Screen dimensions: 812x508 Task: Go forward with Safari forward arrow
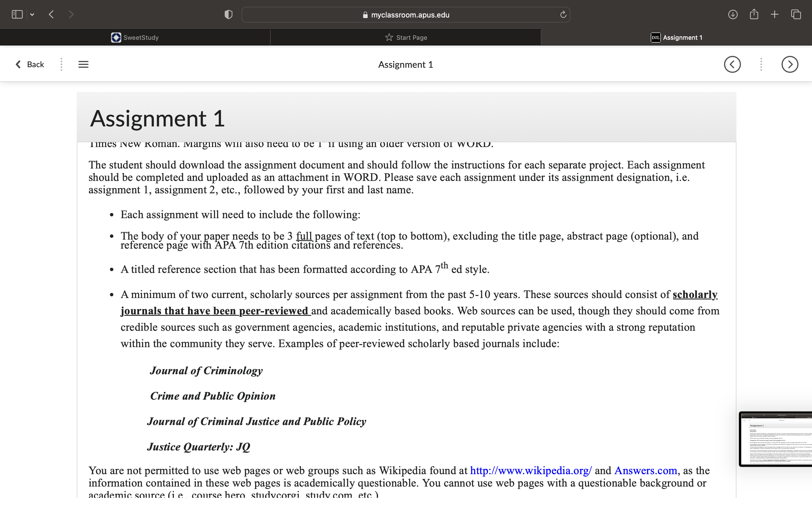[x=71, y=14]
